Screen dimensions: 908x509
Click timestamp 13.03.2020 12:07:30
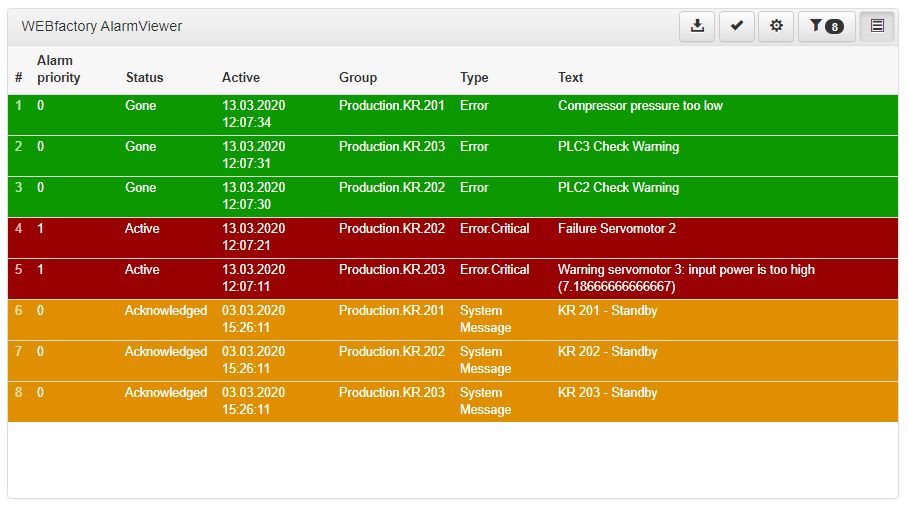point(254,196)
